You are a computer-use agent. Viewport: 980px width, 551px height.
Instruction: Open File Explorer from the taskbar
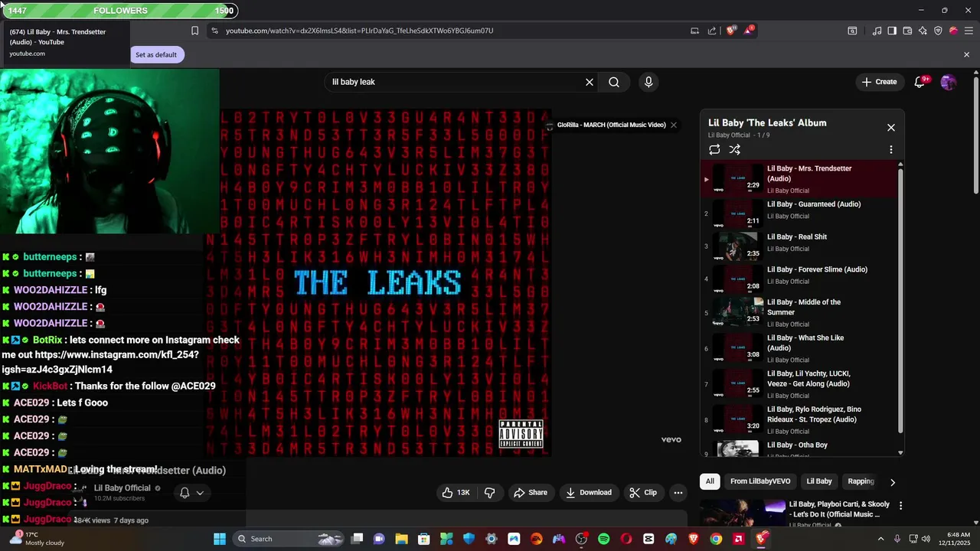(401, 539)
